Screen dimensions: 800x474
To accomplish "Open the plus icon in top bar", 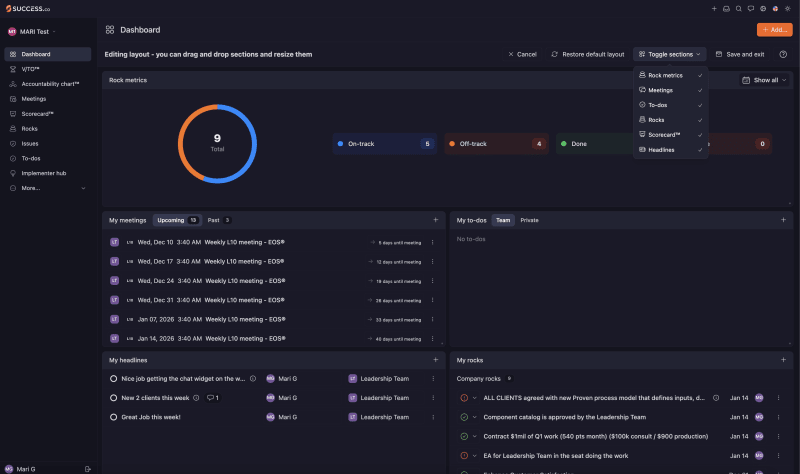I will (x=714, y=9).
